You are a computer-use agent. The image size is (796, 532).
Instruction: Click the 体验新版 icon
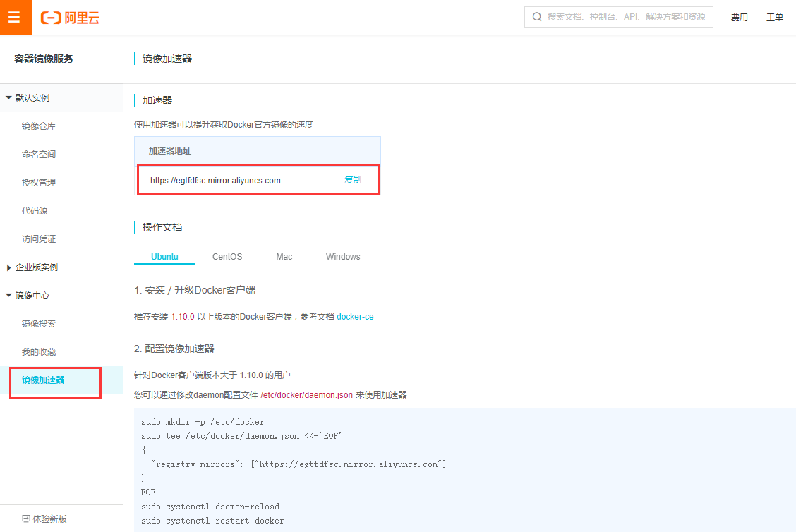[x=26, y=519]
